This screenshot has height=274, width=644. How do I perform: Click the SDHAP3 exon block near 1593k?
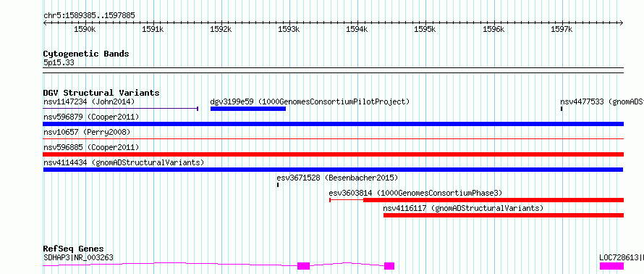[x=303, y=266]
